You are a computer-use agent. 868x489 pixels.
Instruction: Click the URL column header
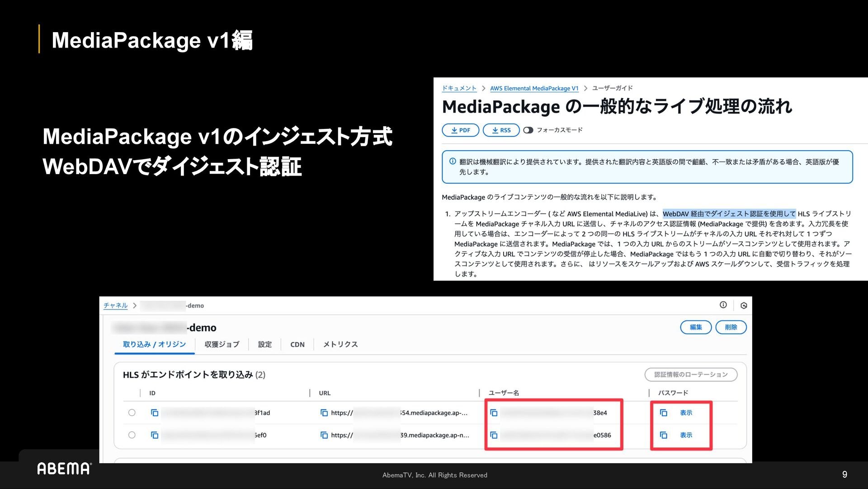325,393
